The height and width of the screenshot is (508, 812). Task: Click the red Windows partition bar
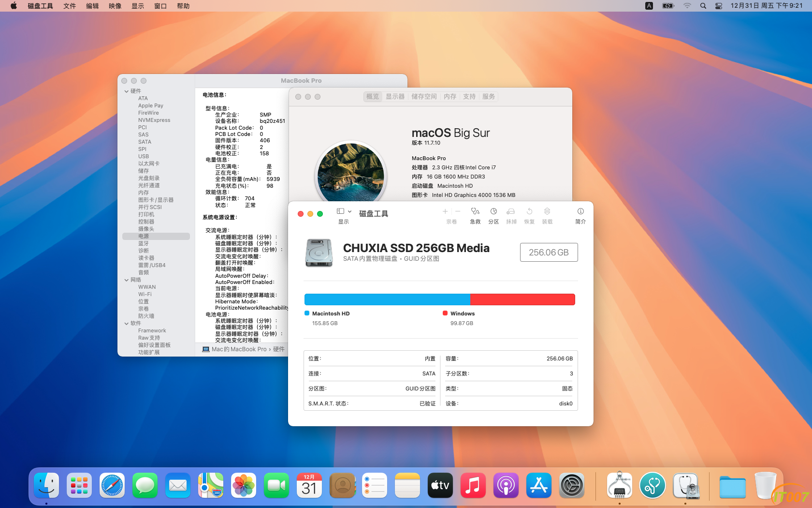coord(522,299)
